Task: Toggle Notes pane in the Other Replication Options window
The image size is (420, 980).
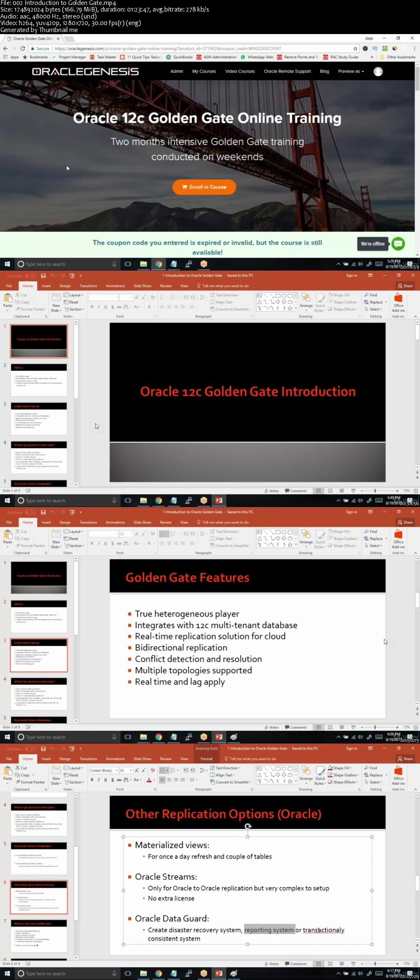Action: 272,964
